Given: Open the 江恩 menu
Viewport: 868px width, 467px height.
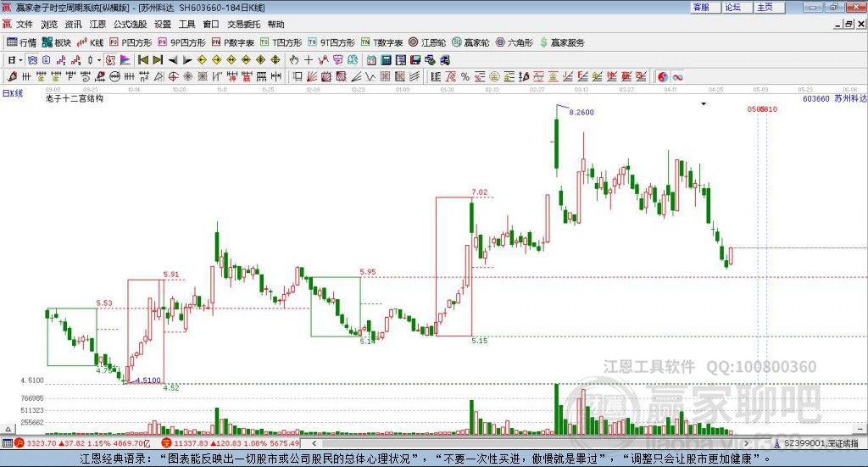Looking at the screenshot, I should [x=97, y=25].
